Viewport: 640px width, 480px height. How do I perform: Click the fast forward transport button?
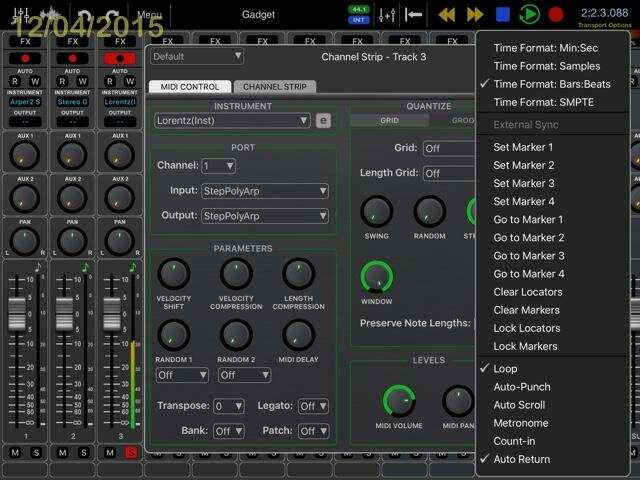click(475, 15)
